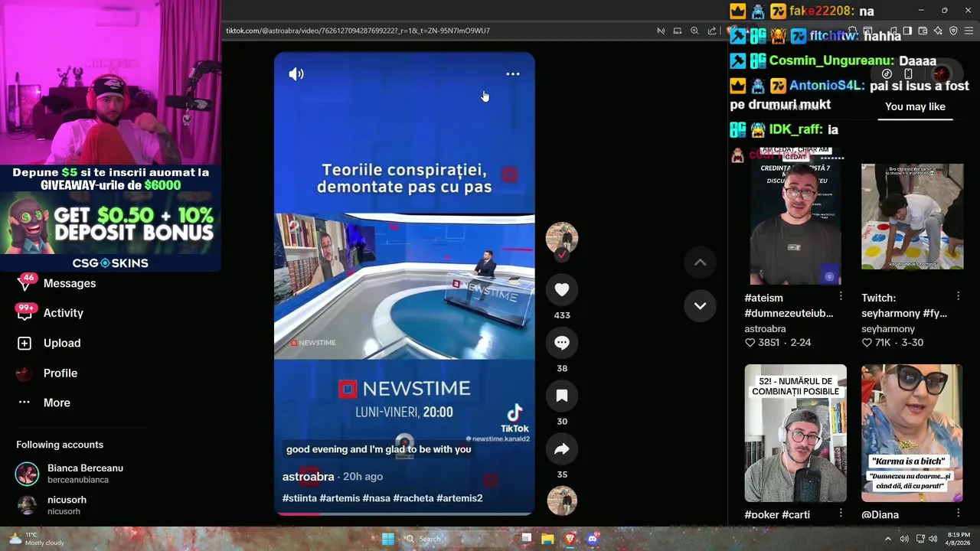Open the browser hamburger menu
Screen dimensions: 980x551
click(x=969, y=31)
